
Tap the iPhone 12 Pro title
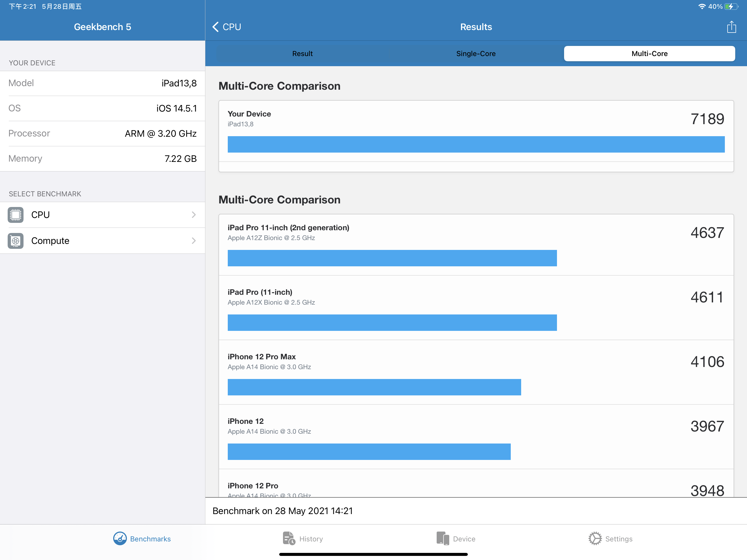(x=253, y=486)
